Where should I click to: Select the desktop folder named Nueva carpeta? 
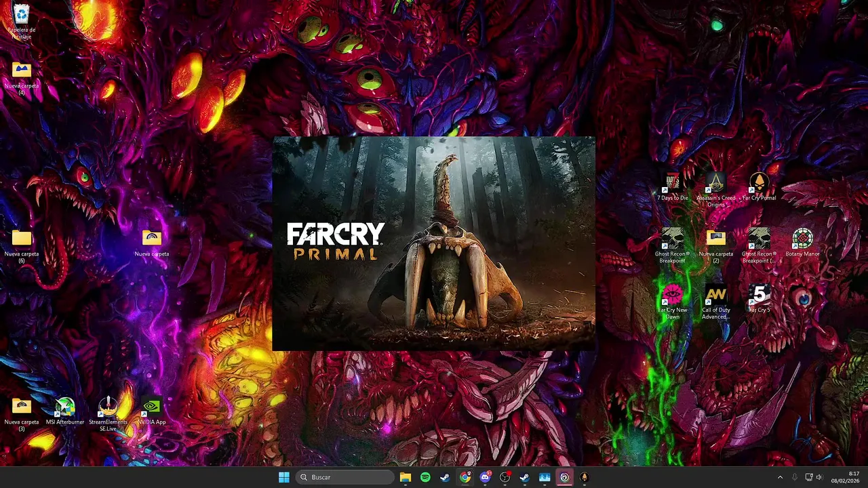[151, 243]
